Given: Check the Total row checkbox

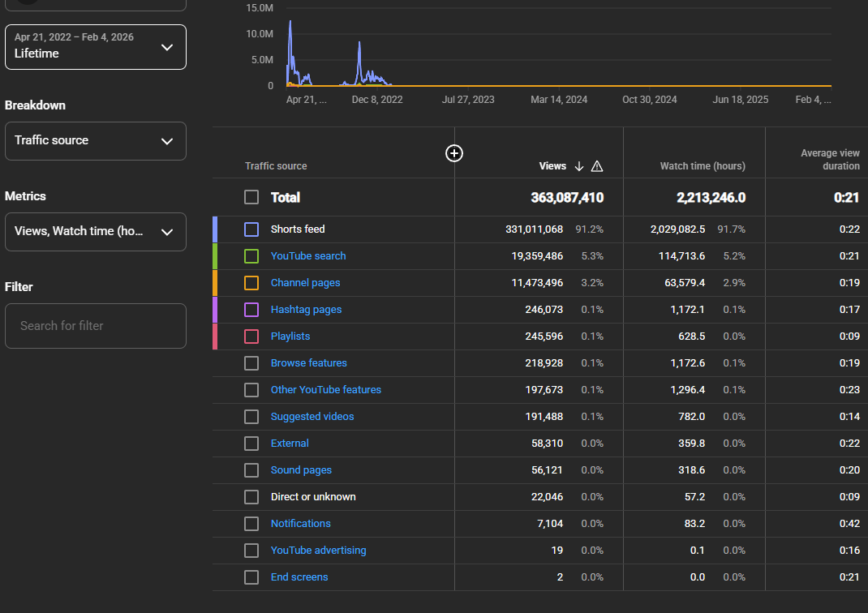Looking at the screenshot, I should 251,197.
